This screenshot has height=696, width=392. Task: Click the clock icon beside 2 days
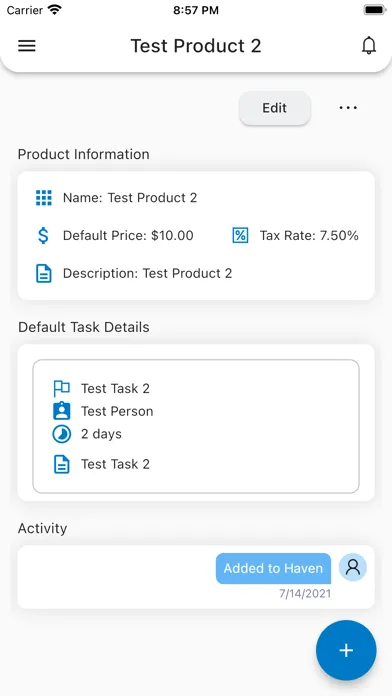pyautogui.click(x=61, y=434)
